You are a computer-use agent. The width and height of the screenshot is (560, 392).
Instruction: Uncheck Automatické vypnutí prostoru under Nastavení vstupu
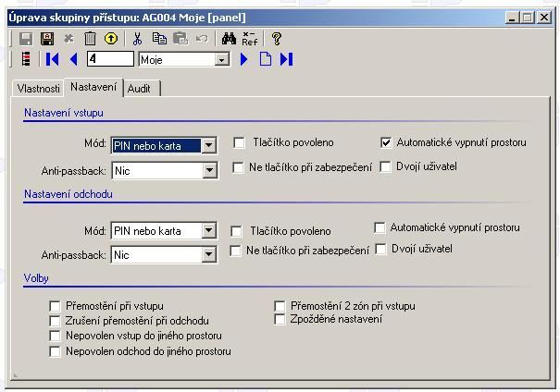[x=386, y=143]
